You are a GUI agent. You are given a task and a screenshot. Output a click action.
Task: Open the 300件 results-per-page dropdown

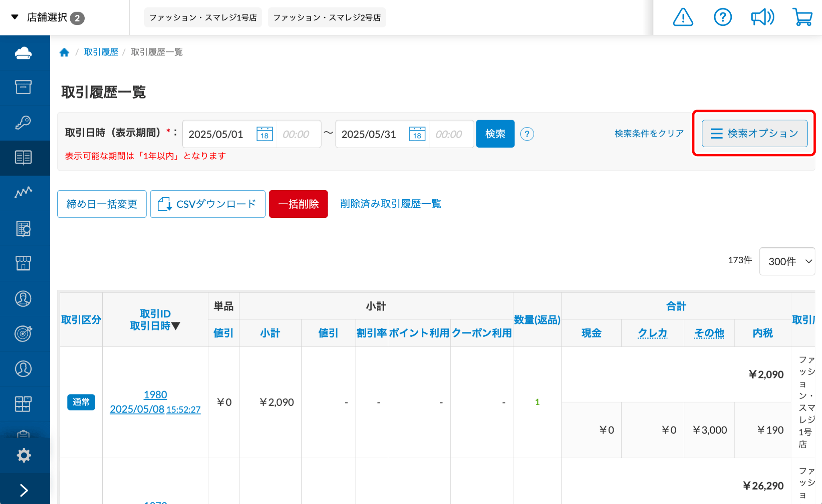point(786,261)
